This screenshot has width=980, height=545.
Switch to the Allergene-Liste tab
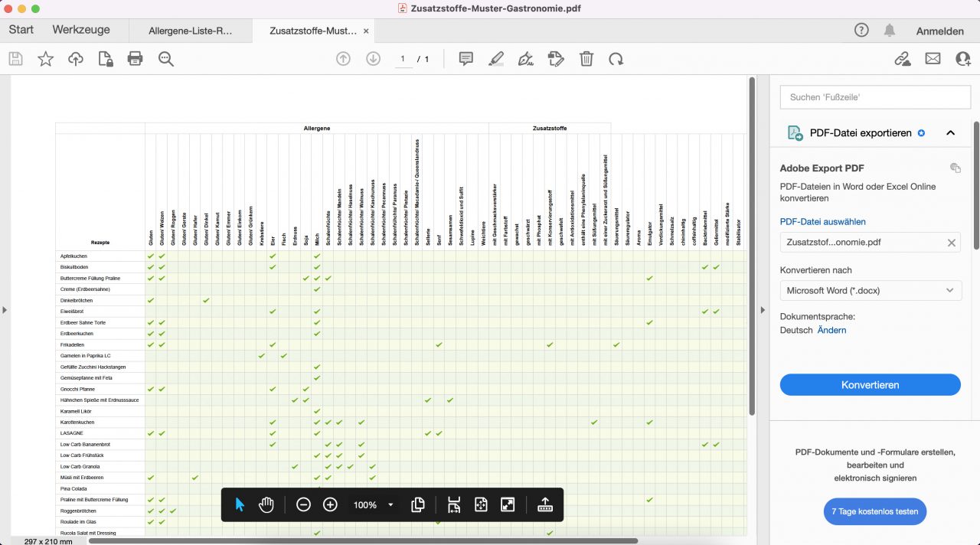tap(191, 31)
